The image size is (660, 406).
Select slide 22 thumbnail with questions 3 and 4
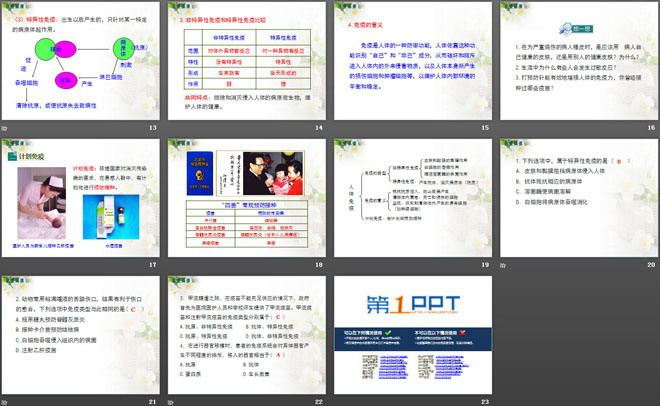[x=247, y=335]
